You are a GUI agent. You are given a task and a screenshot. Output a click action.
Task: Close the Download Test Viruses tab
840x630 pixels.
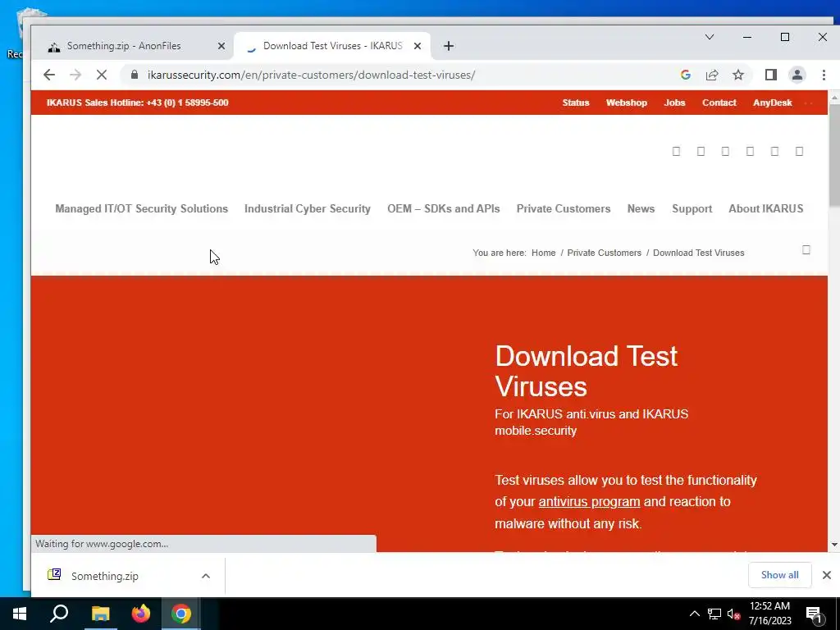pyautogui.click(x=418, y=46)
